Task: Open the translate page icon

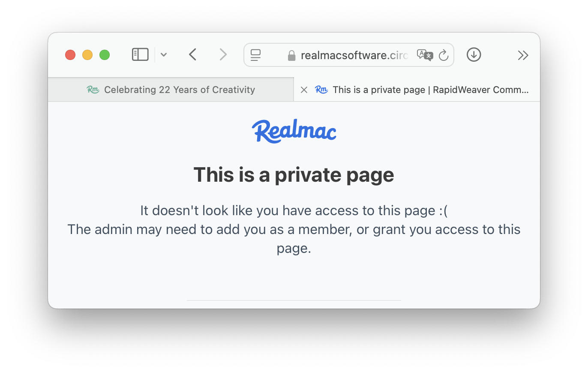Action: [x=425, y=55]
